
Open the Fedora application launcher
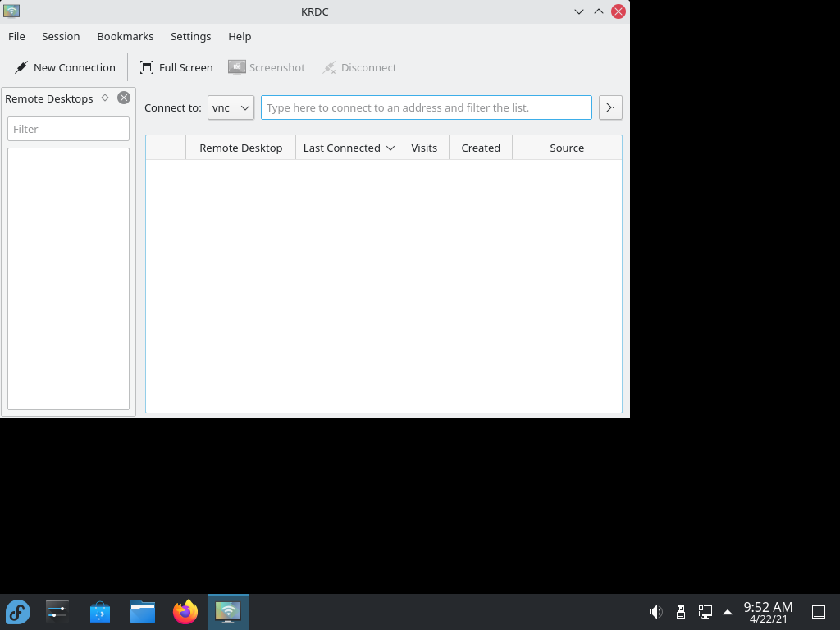click(18, 612)
